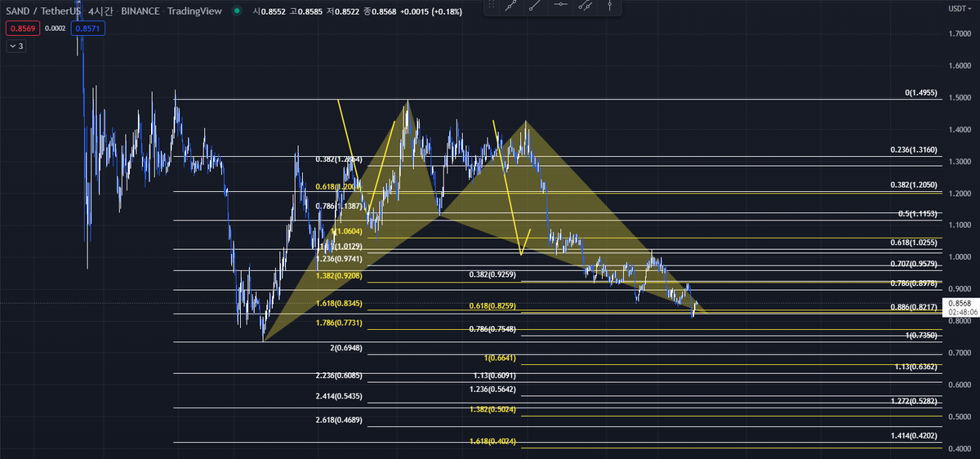The width and height of the screenshot is (980, 459).
Task: Expand the collapsed indicators list showing 3
Action: (x=16, y=47)
